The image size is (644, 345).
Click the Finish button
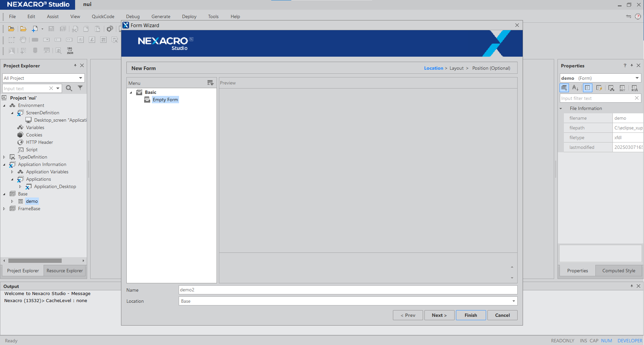tap(470, 315)
